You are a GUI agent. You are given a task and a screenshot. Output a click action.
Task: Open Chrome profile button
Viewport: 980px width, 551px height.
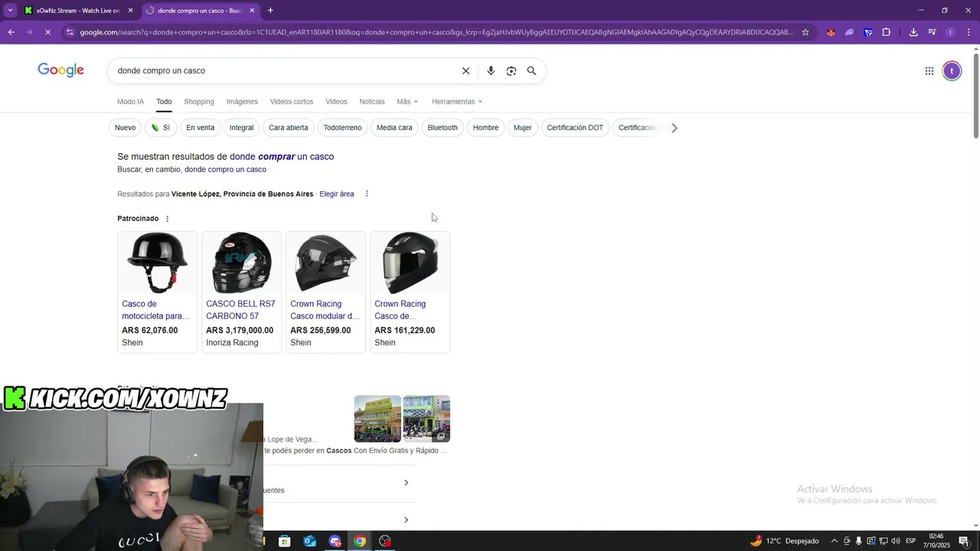(950, 32)
